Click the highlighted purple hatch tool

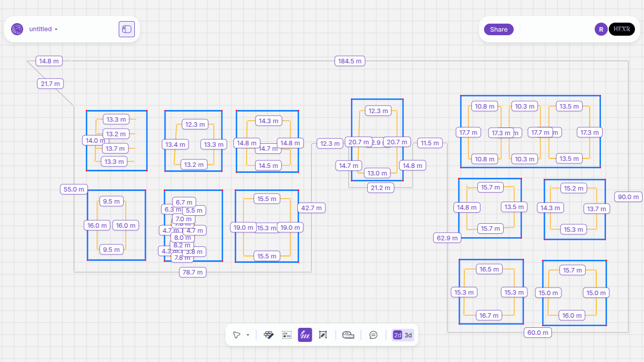305,335
